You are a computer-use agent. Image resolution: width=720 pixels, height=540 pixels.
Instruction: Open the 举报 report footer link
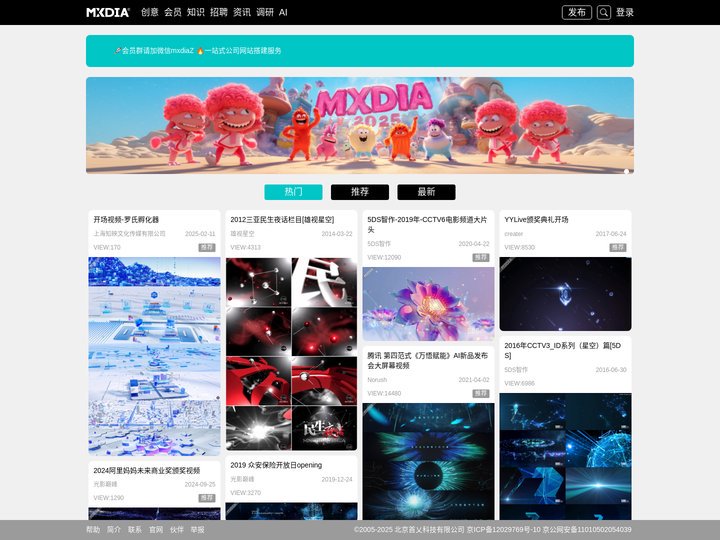pyautogui.click(x=197, y=530)
